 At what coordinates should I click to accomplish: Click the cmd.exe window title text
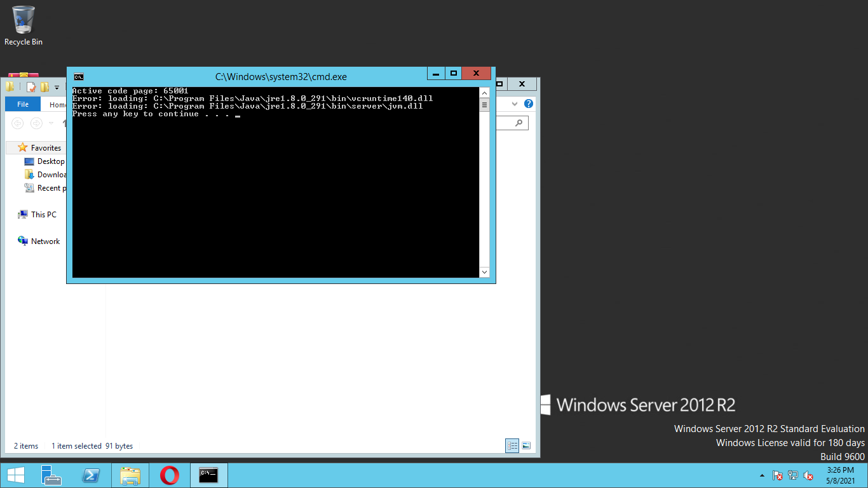click(281, 77)
